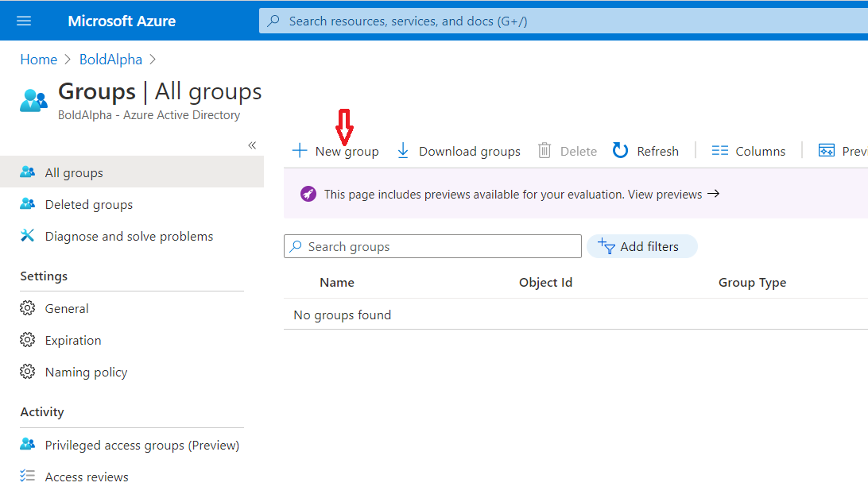Sort by Name column header
Screen dimensions: 868x498
pos(336,282)
